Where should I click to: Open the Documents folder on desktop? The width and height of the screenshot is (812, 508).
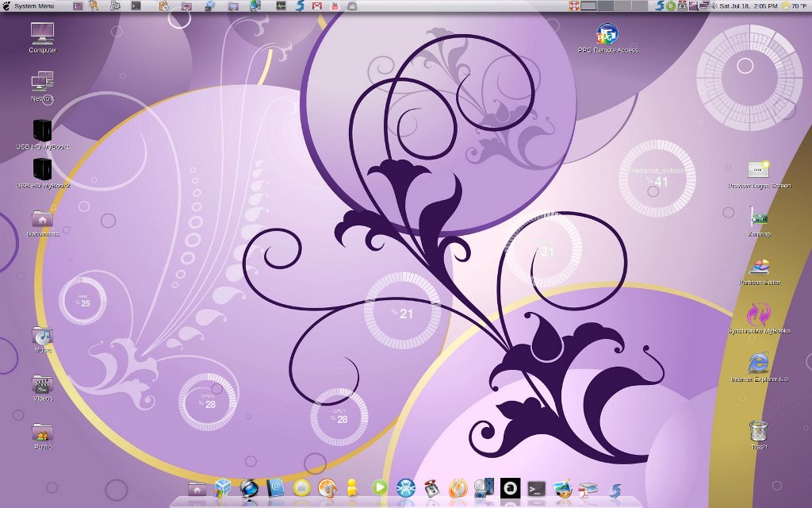43,223
